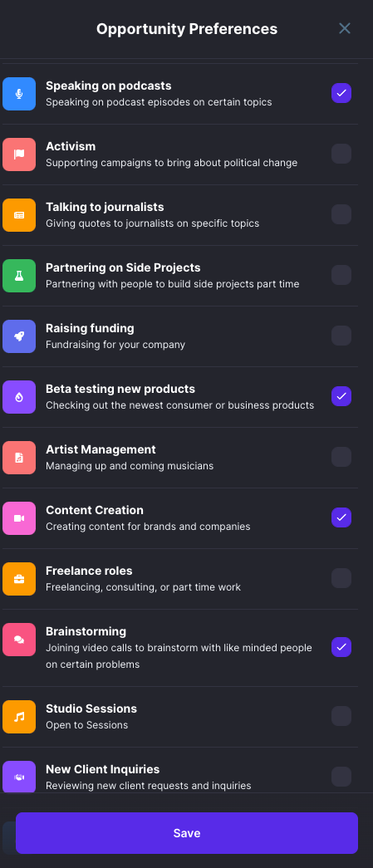The image size is (373, 868).
Task: Enable the Activism checkbox
Action: [341, 154]
